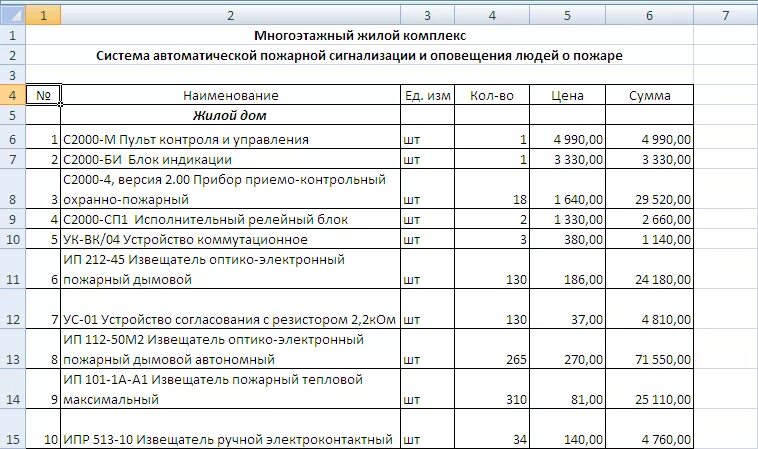The image size is (758, 449).
Task: Select column header 4
Action: point(492,15)
